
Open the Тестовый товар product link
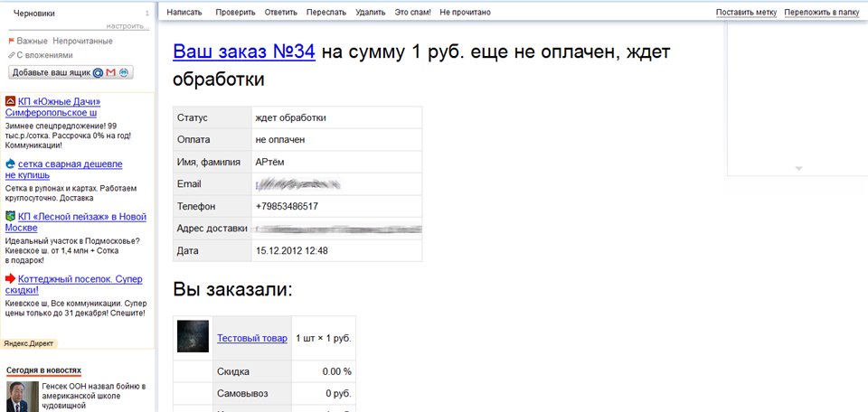pos(252,338)
